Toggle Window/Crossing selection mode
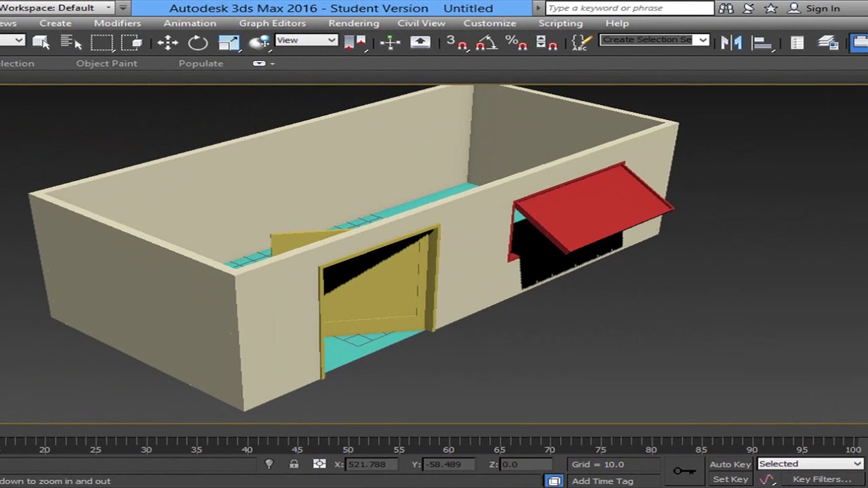 pyautogui.click(x=132, y=42)
